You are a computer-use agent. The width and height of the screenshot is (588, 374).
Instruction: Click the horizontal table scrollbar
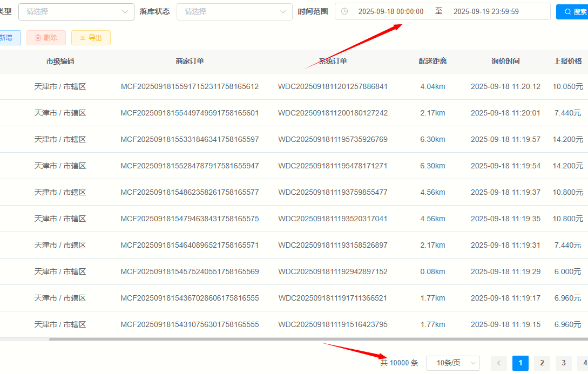pyautogui.click(x=319, y=339)
